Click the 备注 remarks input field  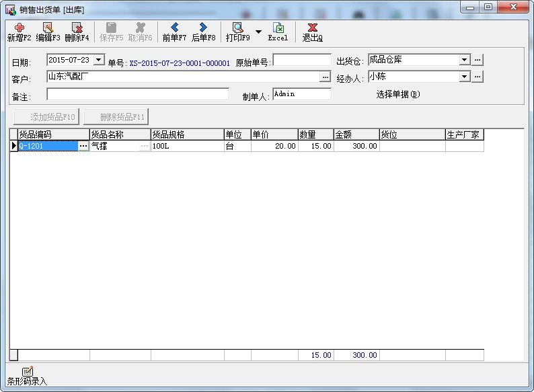click(138, 94)
